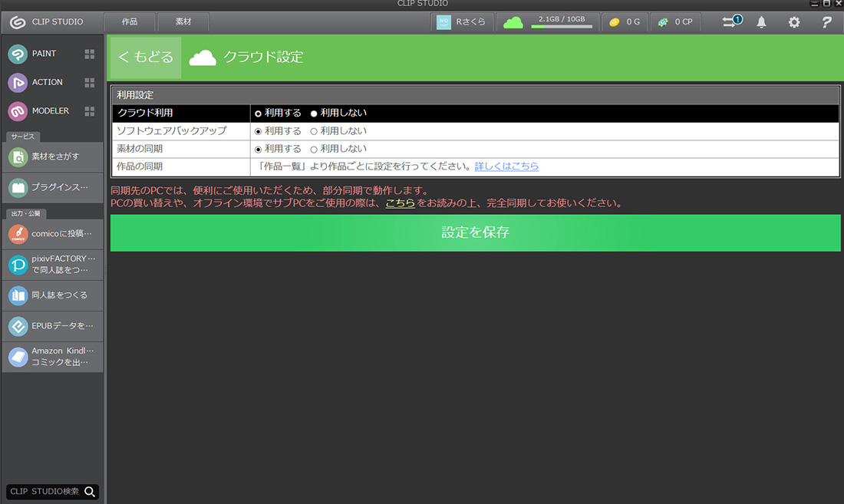Click the 0 CP points balance
Screen dimensions: 844x504
pyautogui.click(x=675, y=22)
